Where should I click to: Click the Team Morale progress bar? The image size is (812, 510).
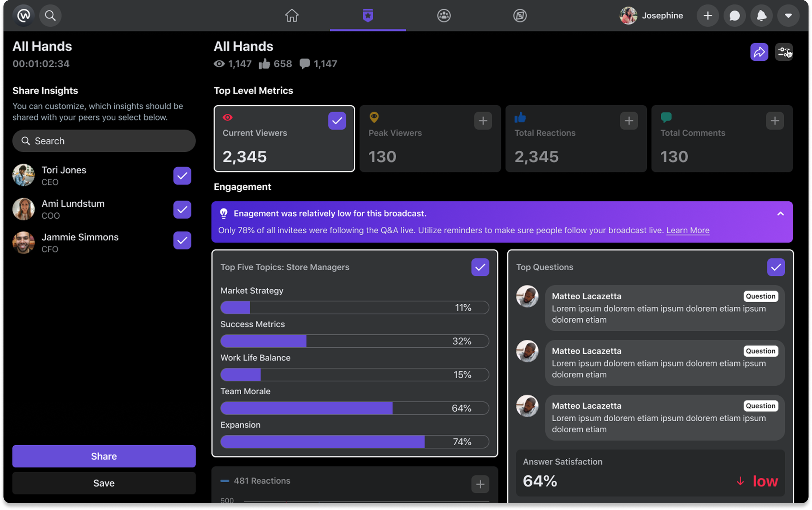coord(354,408)
